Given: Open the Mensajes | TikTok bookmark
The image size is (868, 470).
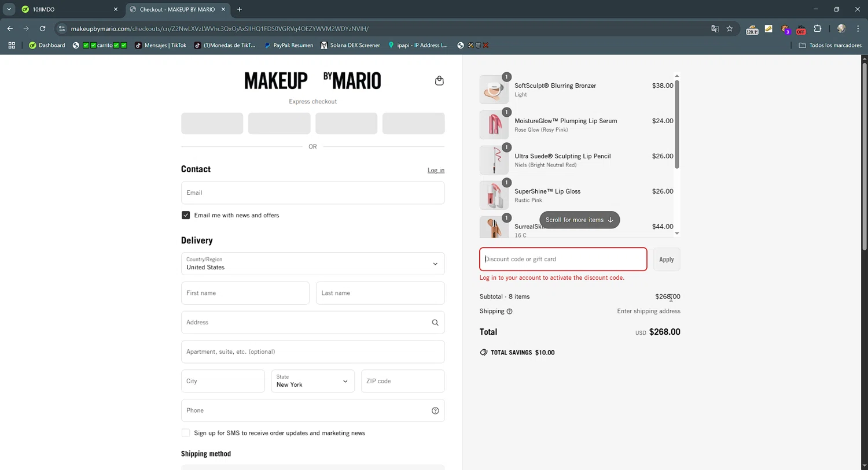Looking at the screenshot, I should (160, 45).
